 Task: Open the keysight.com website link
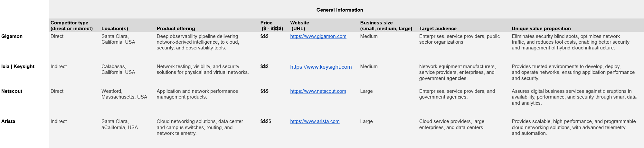click(321, 67)
